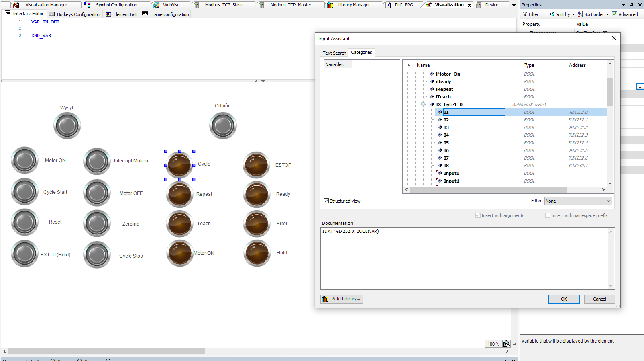The height and width of the screenshot is (361, 644).
Task: Click OK in Input Assistant
Action: [564, 299]
